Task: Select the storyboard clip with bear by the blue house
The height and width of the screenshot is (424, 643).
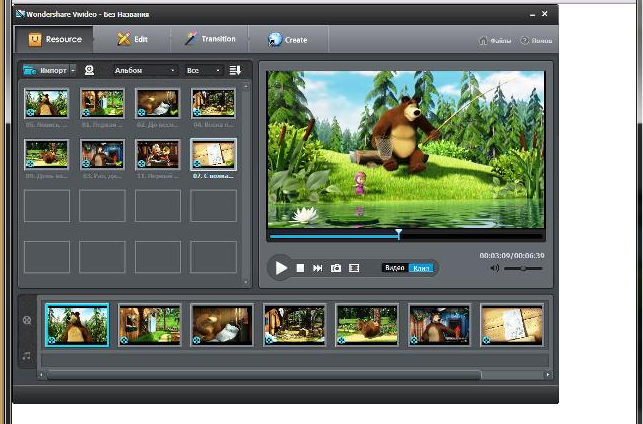Action: click(x=439, y=325)
